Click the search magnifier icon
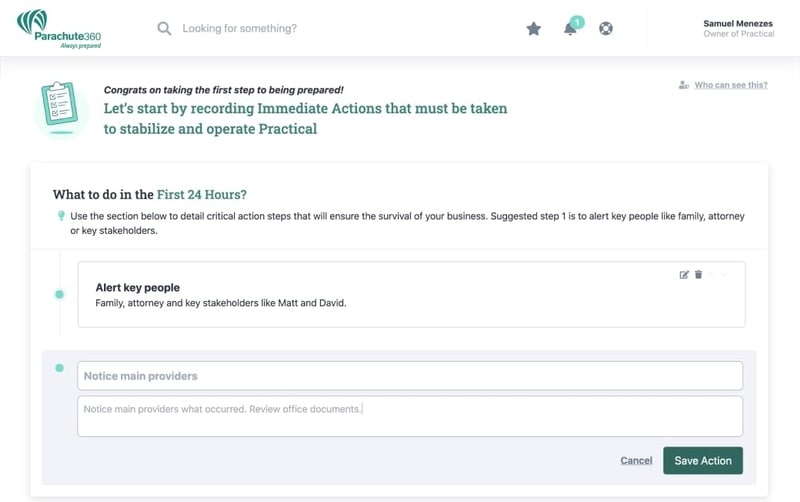 click(x=164, y=29)
